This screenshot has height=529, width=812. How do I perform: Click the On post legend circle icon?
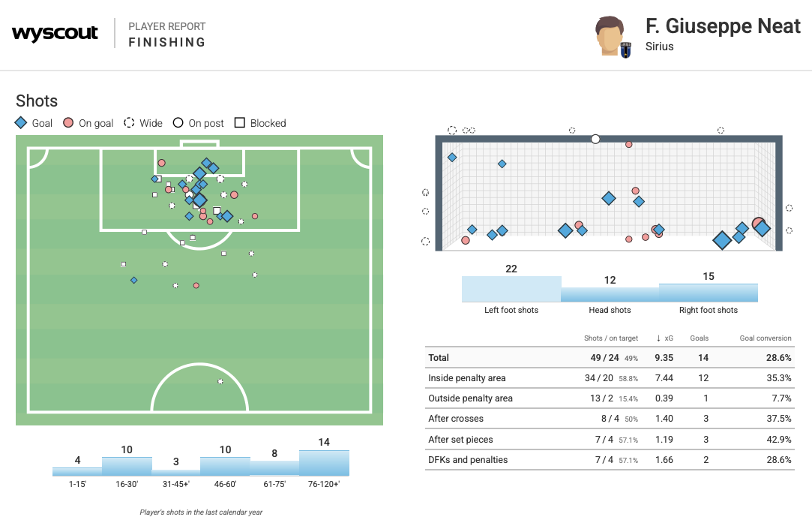pyautogui.click(x=178, y=123)
